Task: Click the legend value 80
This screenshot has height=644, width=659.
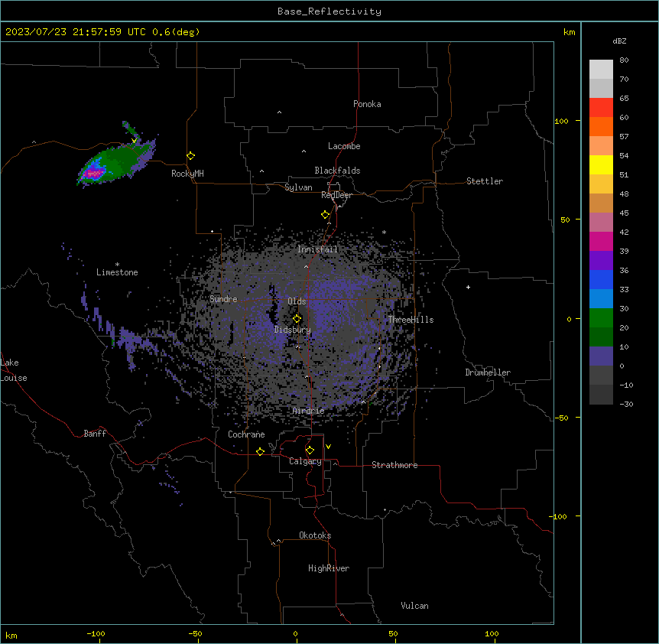Action: 624,60
